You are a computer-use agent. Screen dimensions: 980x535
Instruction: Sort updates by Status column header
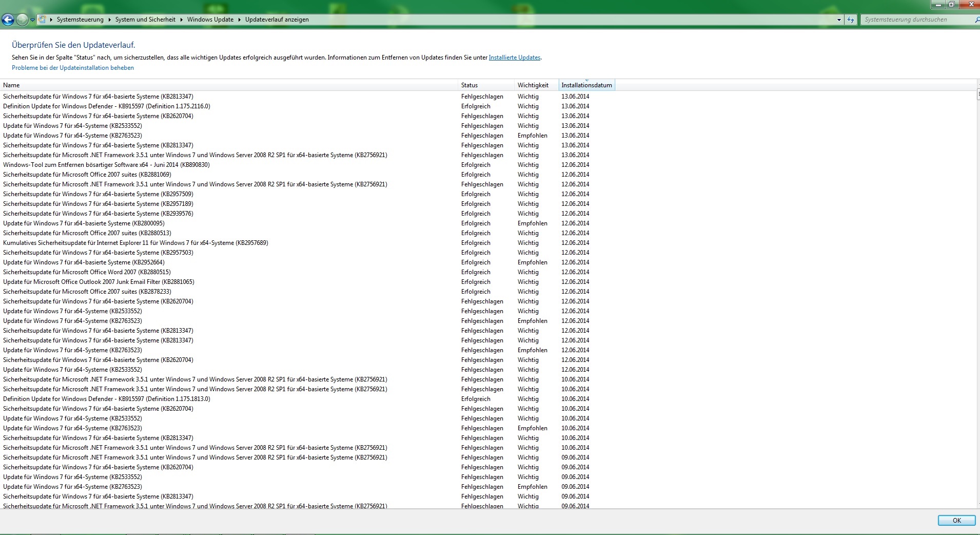pos(469,85)
